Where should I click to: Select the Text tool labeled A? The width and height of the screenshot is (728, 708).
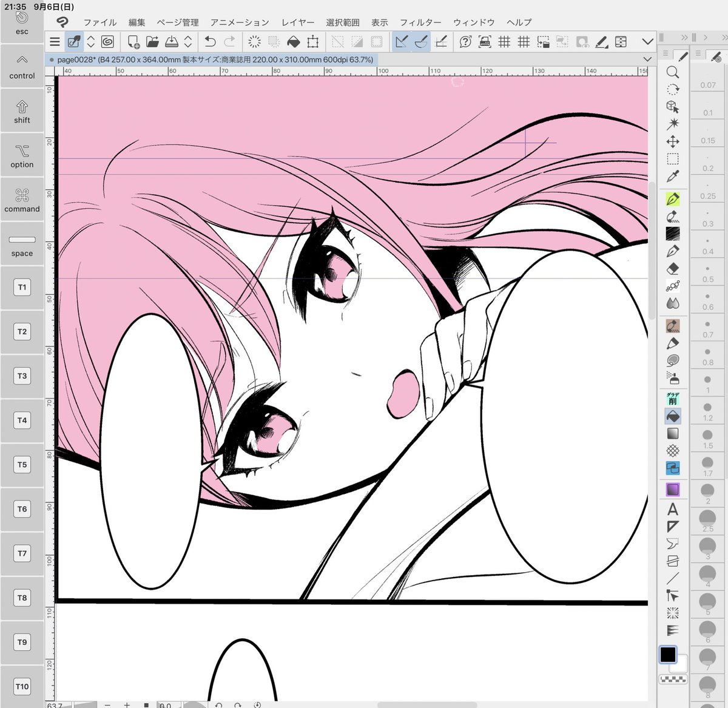pyautogui.click(x=673, y=509)
